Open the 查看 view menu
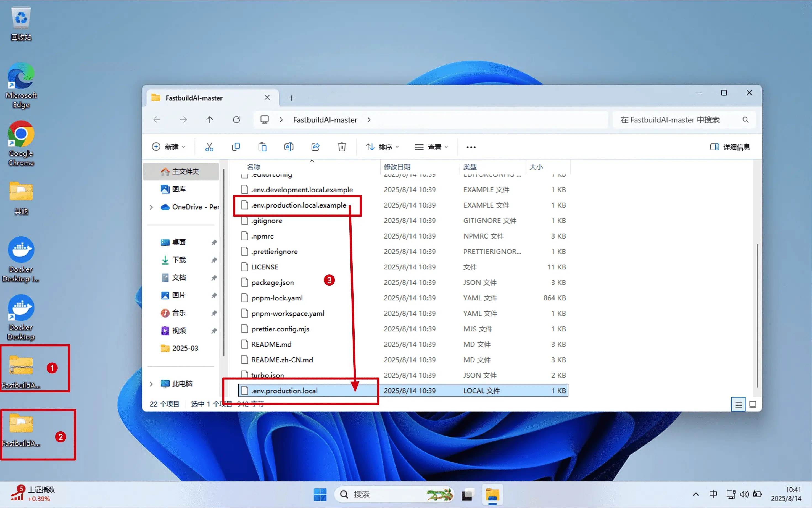 (x=432, y=147)
